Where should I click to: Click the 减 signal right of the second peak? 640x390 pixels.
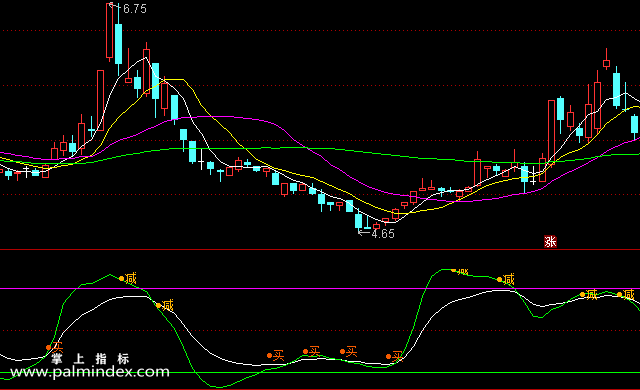click(509, 279)
